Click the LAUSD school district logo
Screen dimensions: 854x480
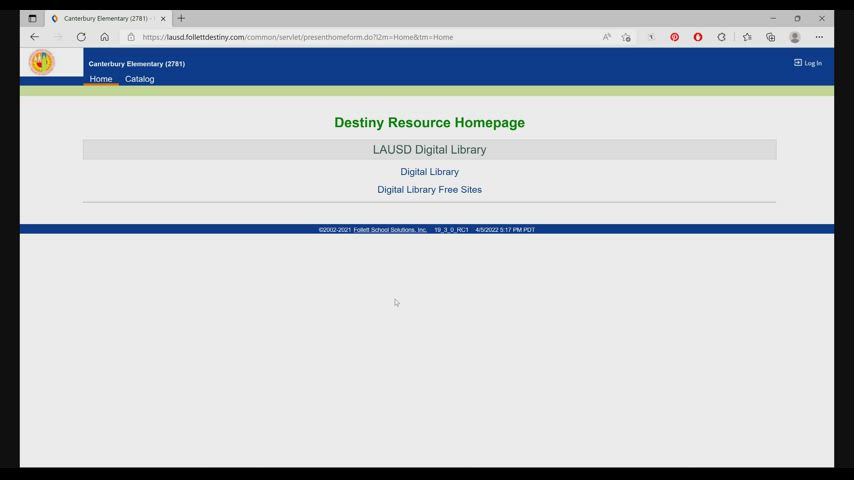[42, 62]
